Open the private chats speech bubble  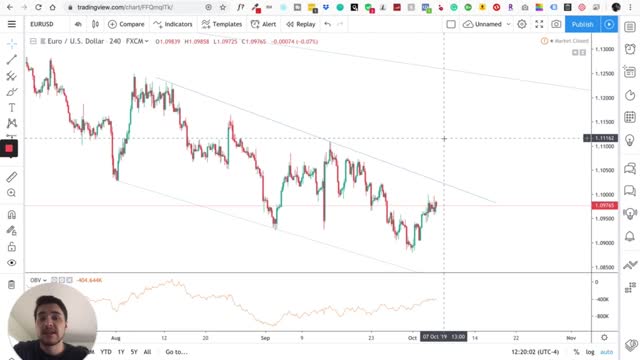point(630,191)
